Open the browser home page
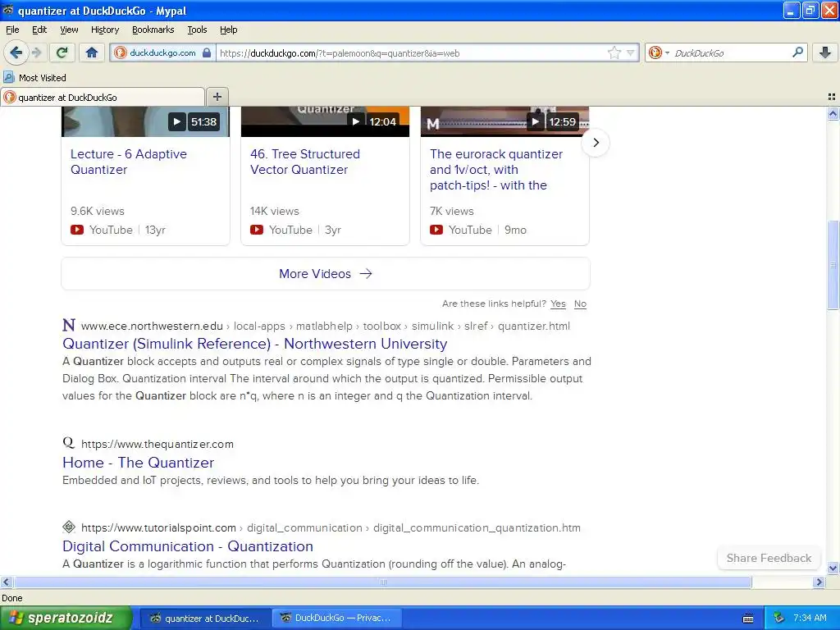The width and height of the screenshot is (840, 630). [92, 52]
